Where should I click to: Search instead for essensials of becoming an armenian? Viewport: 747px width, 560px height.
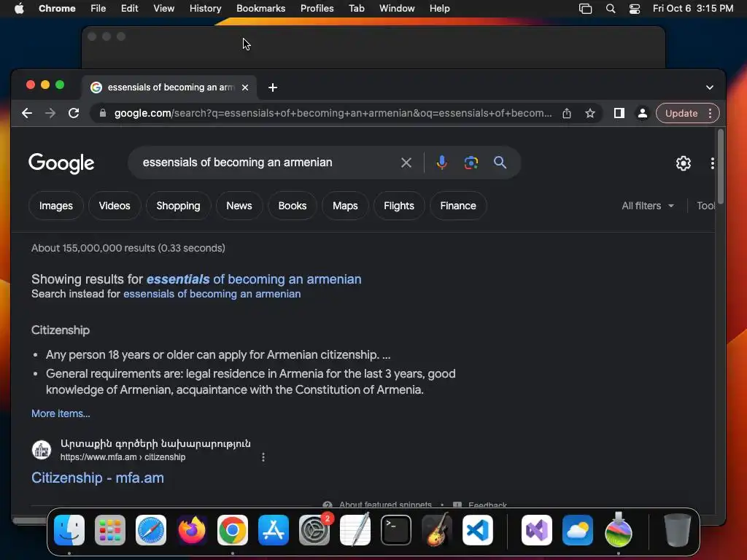212,294
